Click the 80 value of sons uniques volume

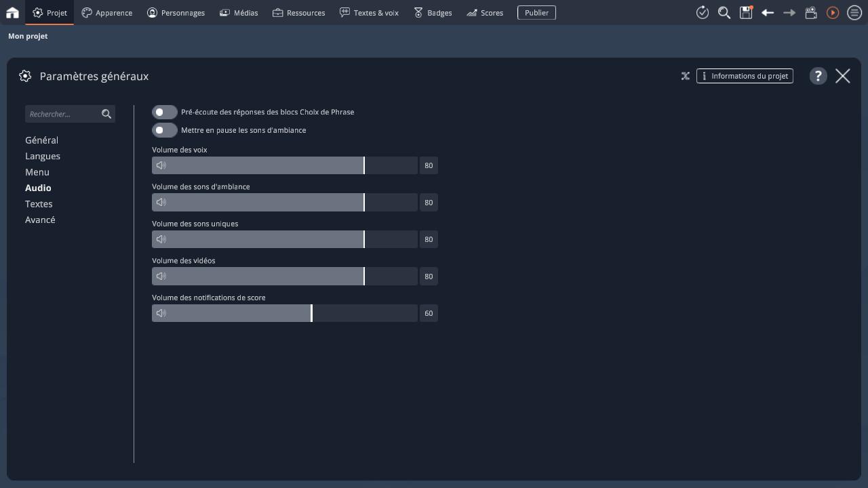click(429, 239)
